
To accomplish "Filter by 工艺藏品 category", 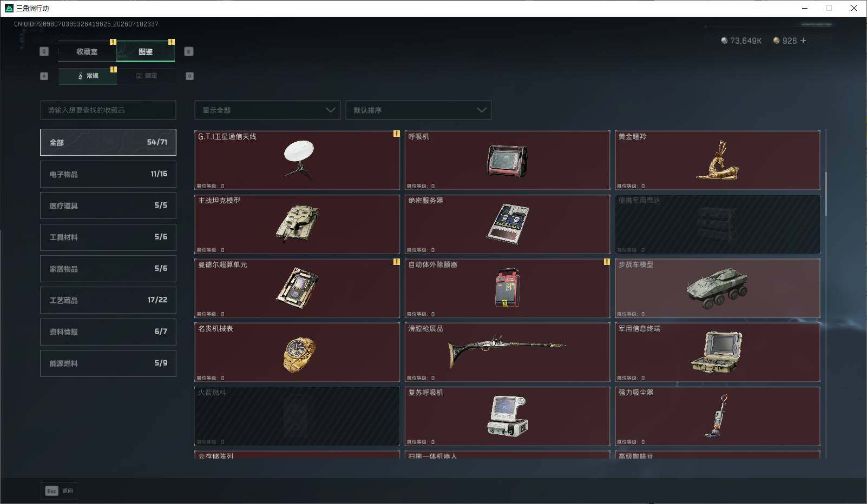I will tap(108, 300).
